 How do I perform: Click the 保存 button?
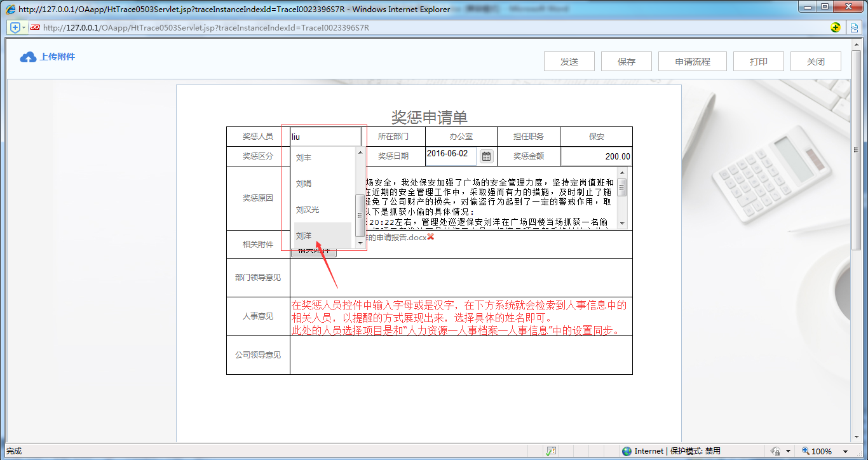626,62
